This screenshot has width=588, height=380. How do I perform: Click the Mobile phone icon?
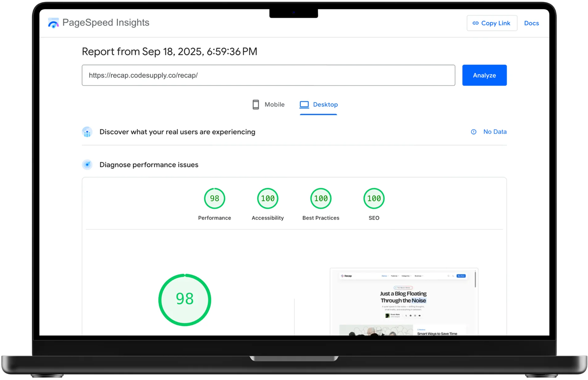coord(255,105)
